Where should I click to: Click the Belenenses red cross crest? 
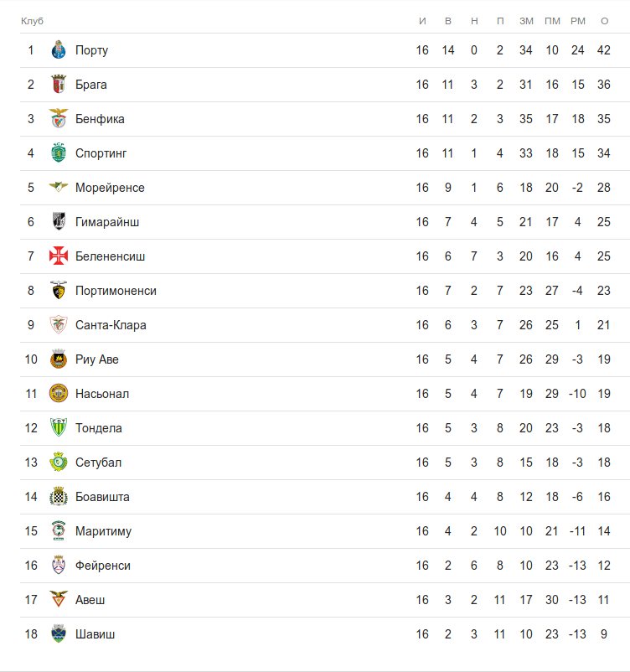(59, 256)
